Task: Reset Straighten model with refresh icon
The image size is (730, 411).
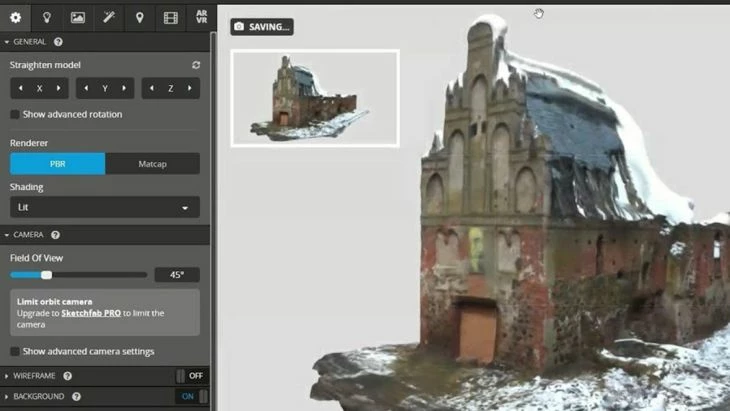Action: click(x=196, y=65)
